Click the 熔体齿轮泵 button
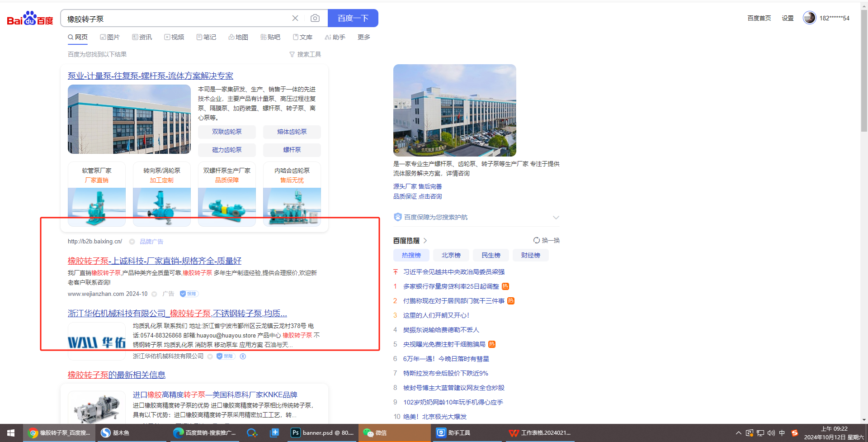 [292, 132]
